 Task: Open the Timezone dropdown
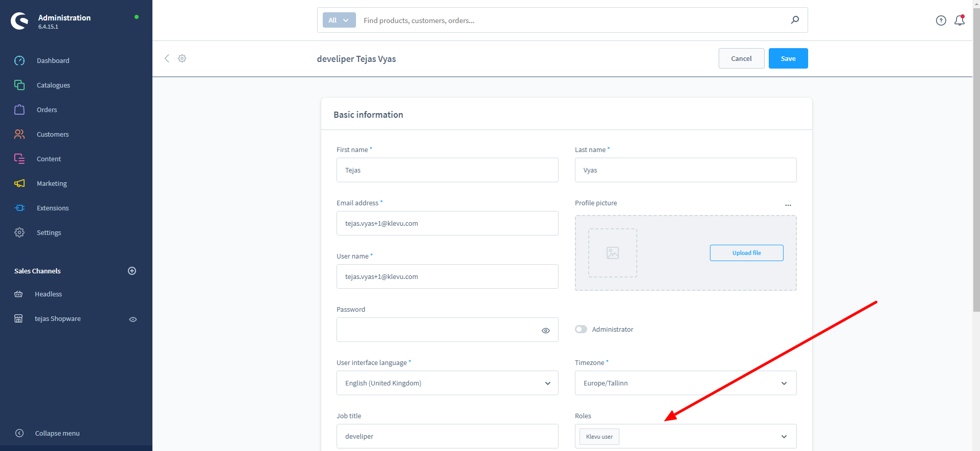pos(784,383)
